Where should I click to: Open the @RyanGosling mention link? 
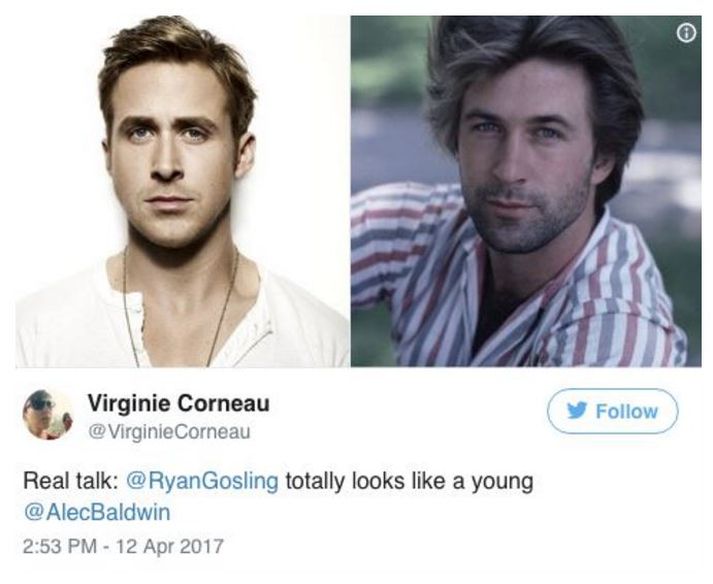point(203,482)
